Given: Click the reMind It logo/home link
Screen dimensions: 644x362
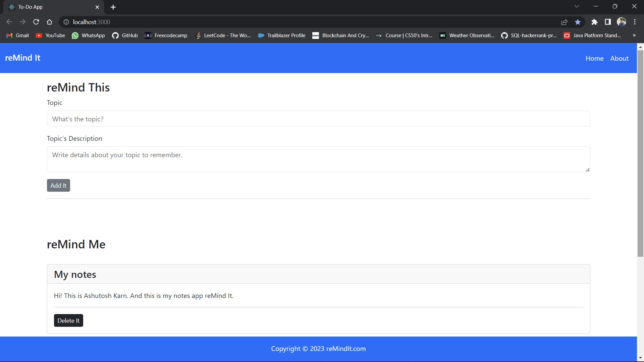Looking at the screenshot, I should [x=22, y=58].
